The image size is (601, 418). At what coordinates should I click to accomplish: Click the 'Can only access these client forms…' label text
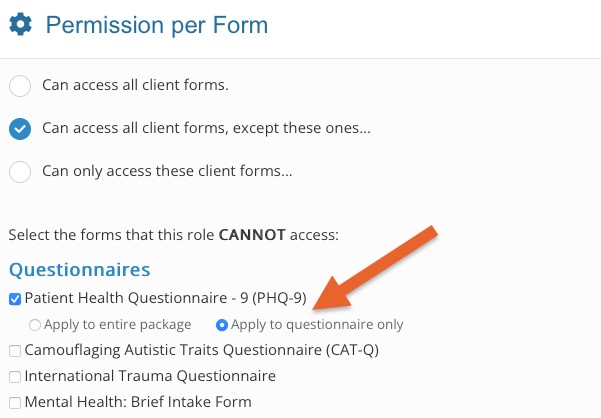pos(167,171)
